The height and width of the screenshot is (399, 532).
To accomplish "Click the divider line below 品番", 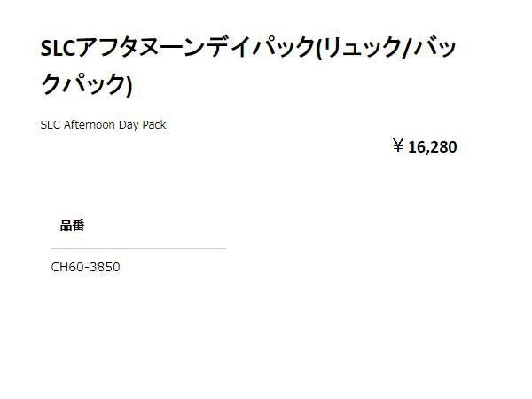I will tap(138, 248).
